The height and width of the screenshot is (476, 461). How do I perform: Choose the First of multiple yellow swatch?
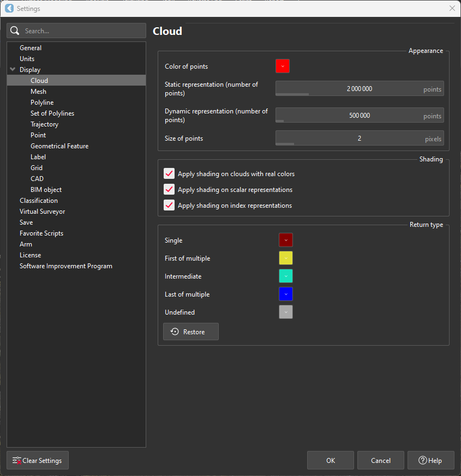(286, 258)
